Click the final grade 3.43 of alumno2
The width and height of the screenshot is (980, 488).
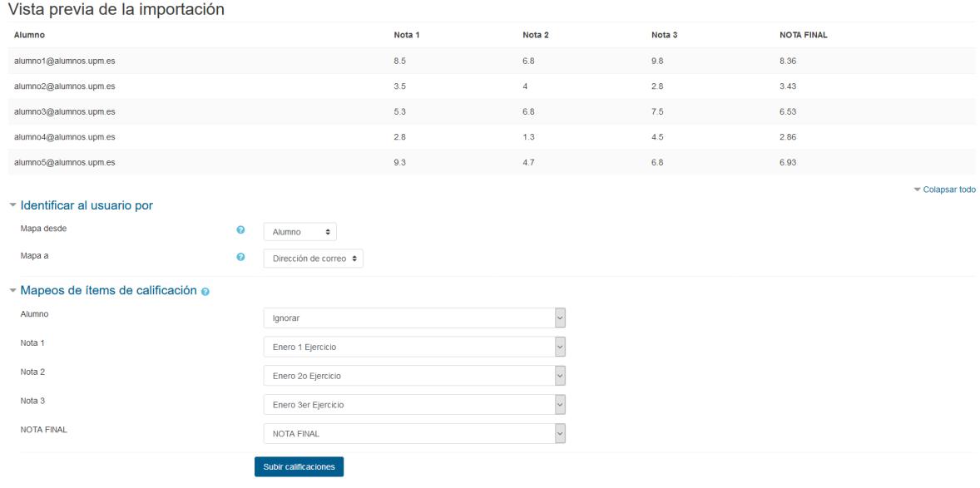788,86
